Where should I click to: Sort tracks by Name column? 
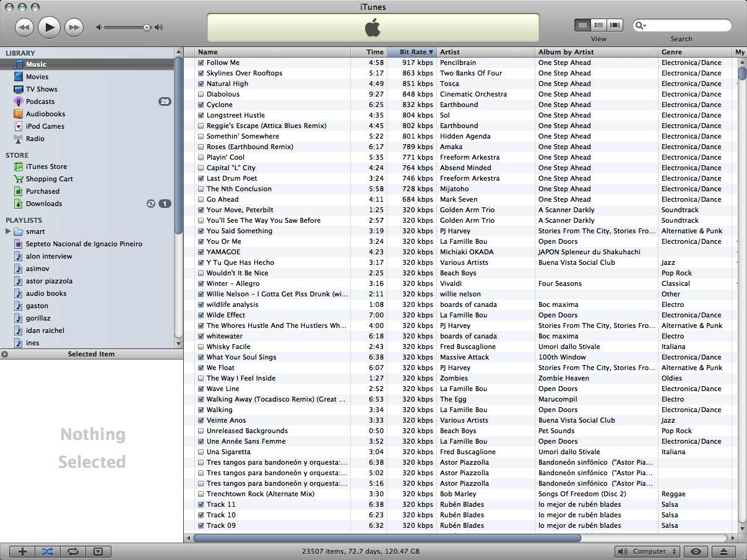[x=273, y=52]
